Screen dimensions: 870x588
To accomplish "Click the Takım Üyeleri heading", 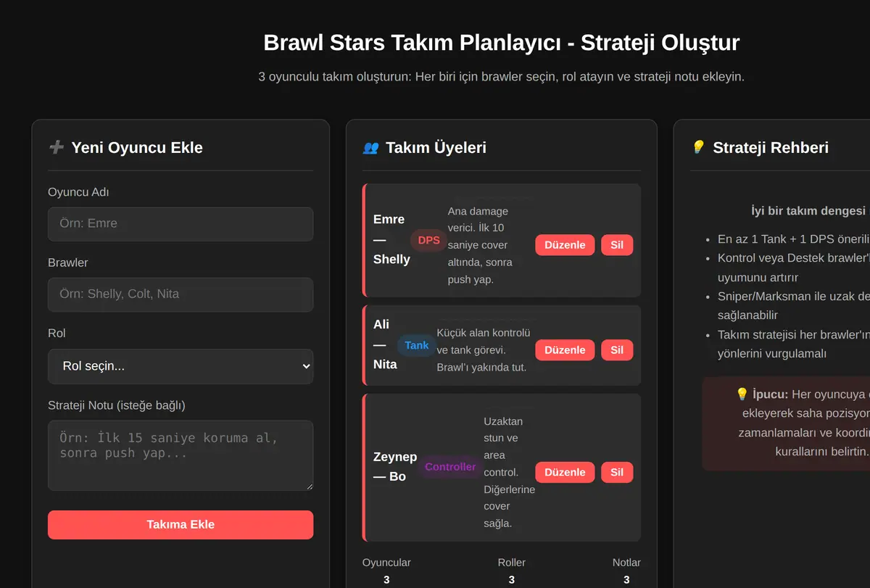I will pyautogui.click(x=436, y=148).
